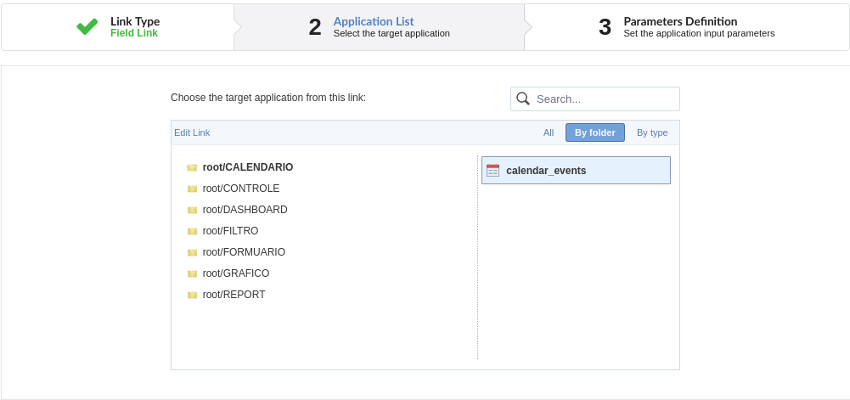Click the green checkmark Link Type icon
850x400 pixels.
[87, 27]
